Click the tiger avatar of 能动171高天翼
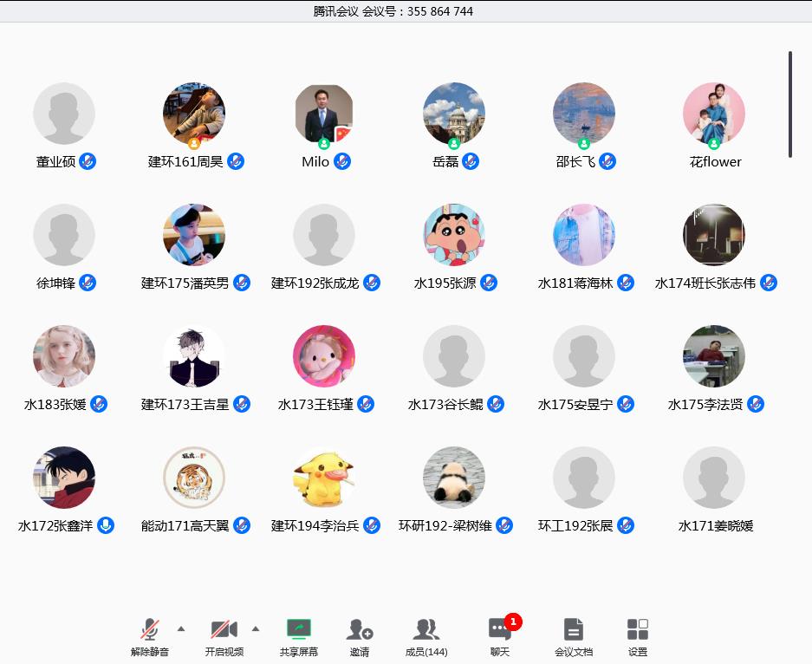The image size is (812, 664). tap(194, 478)
